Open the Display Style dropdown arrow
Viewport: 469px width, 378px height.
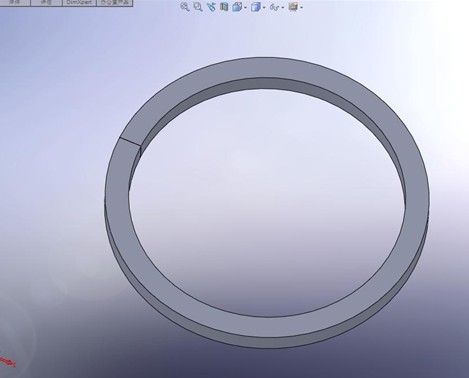(264, 7)
